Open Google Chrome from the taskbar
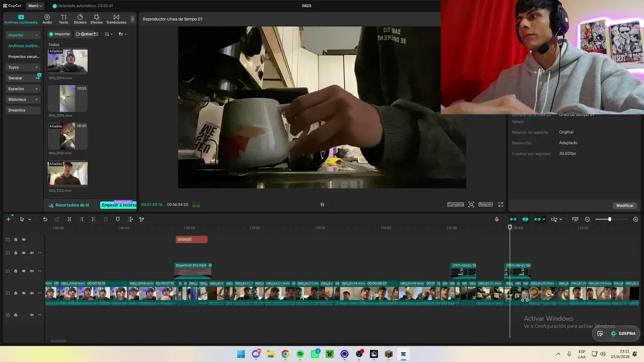 285,354
